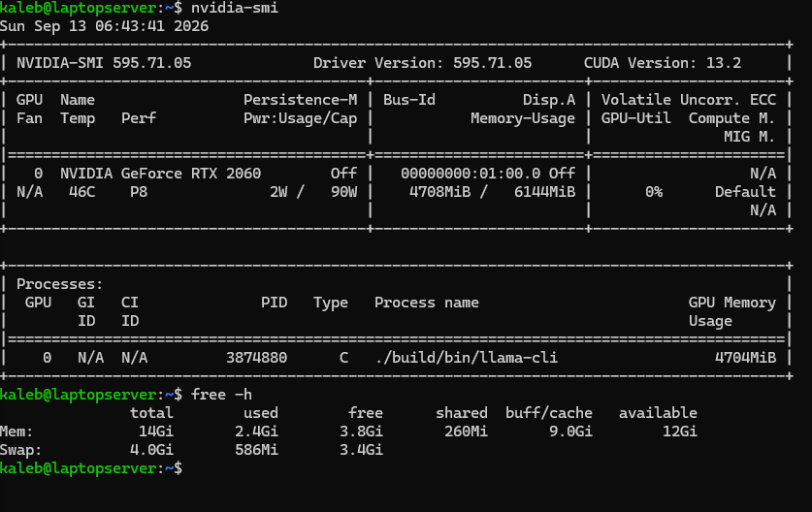The width and height of the screenshot is (812, 512).
Task: Click the 4708MiB memory used value
Action: (439, 192)
